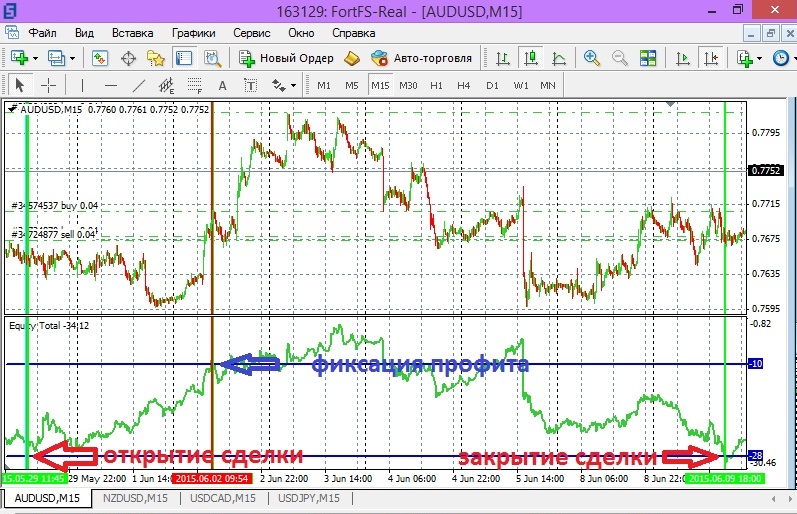Toggle chart auto-scroll to latest bar
797x514 pixels.
684,58
